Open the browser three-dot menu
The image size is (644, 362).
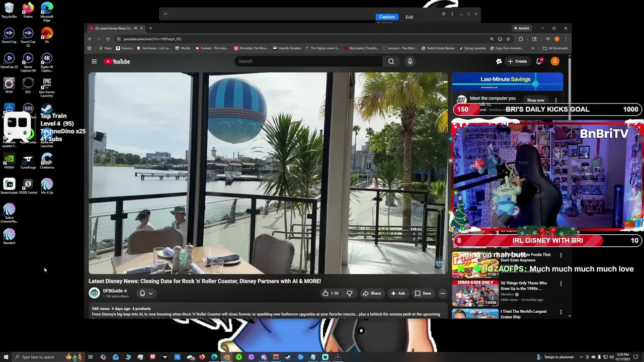(566, 39)
